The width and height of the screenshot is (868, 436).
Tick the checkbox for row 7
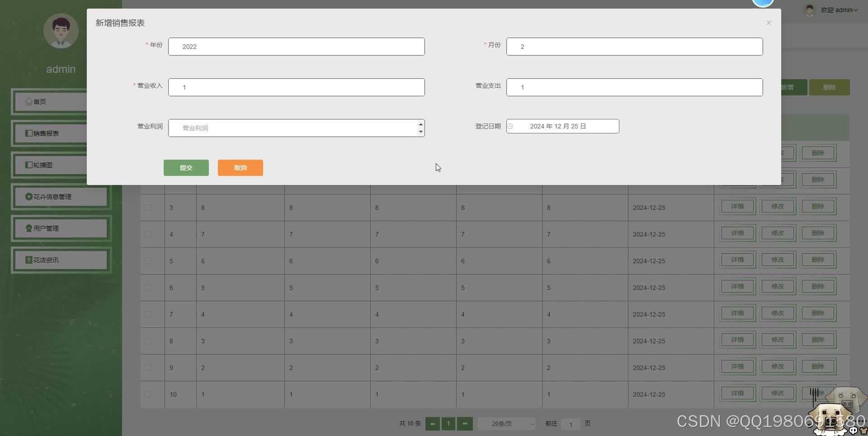pos(148,314)
